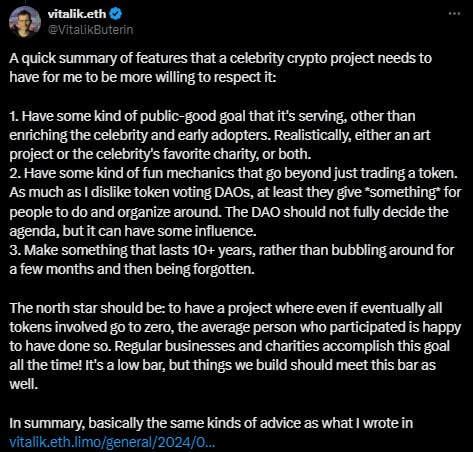The height and width of the screenshot is (452, 473).
Task: Open the tweet's more options menu
Action: point(454,14)
